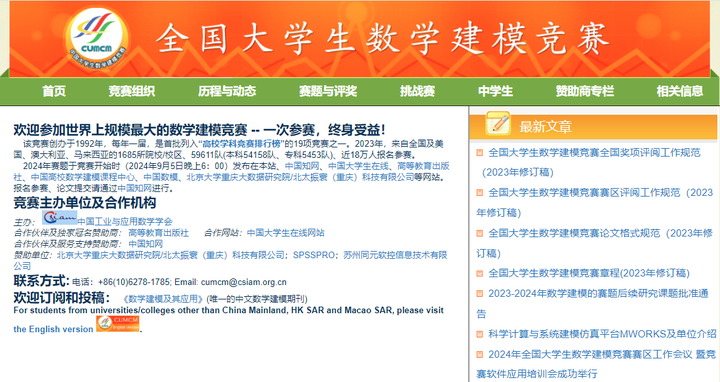Open the 竞赛组织 menu

click(131, 91)
